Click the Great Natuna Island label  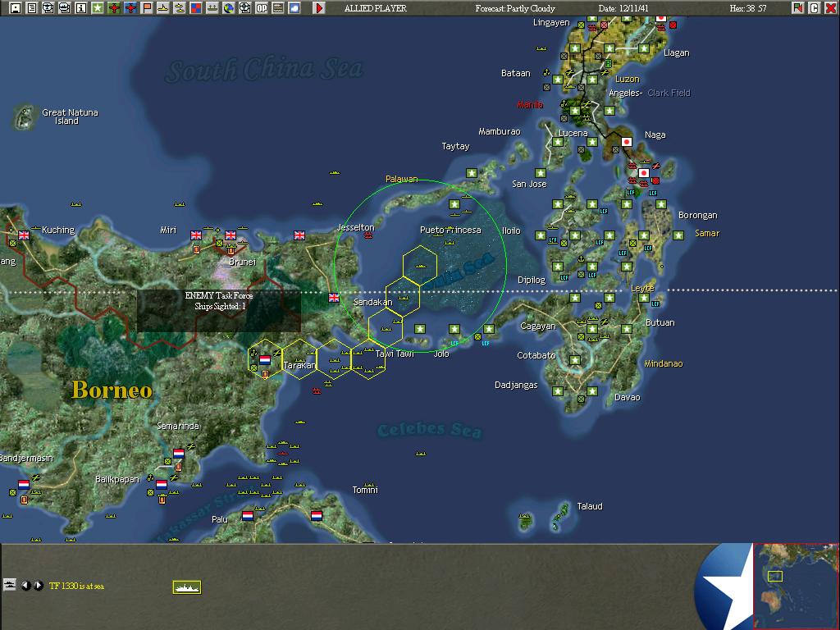click(x=70, y=116)
